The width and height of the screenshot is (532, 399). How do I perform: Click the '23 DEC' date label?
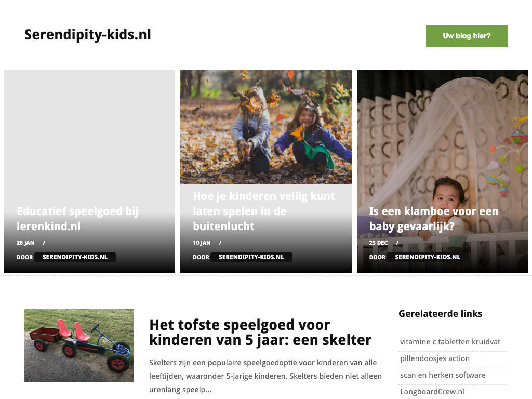pos(378,243)
